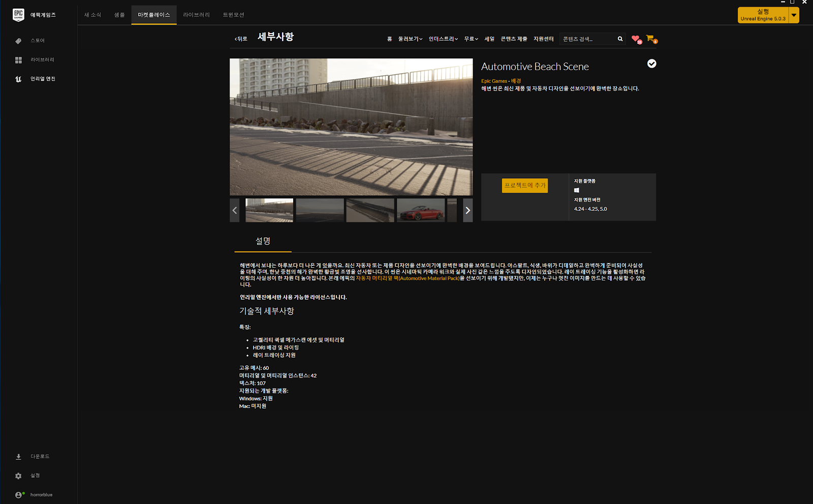Show next gallery thumbnails arrow
Viewport: 813px width, 504px height.
[x=468, y=210]
